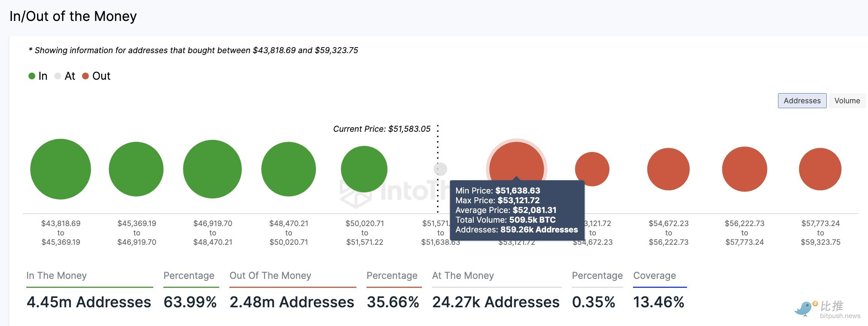Toggle the grey At legend item

pos(65,76)
